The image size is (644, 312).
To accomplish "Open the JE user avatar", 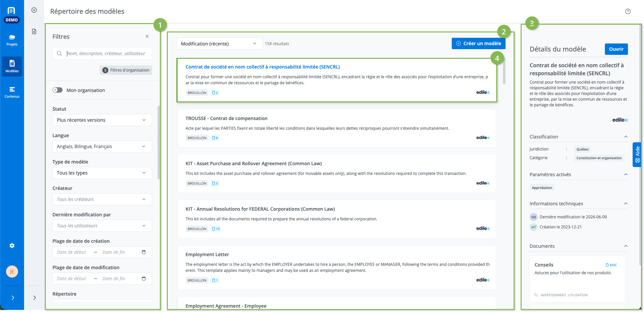I will (x=12, y=272).
